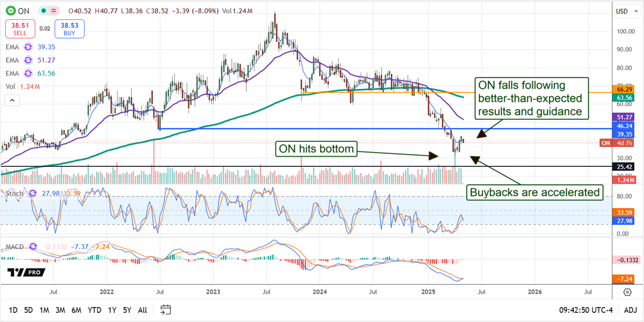Toggle the pink approximate-data indicator

click(x=53, y=11)
